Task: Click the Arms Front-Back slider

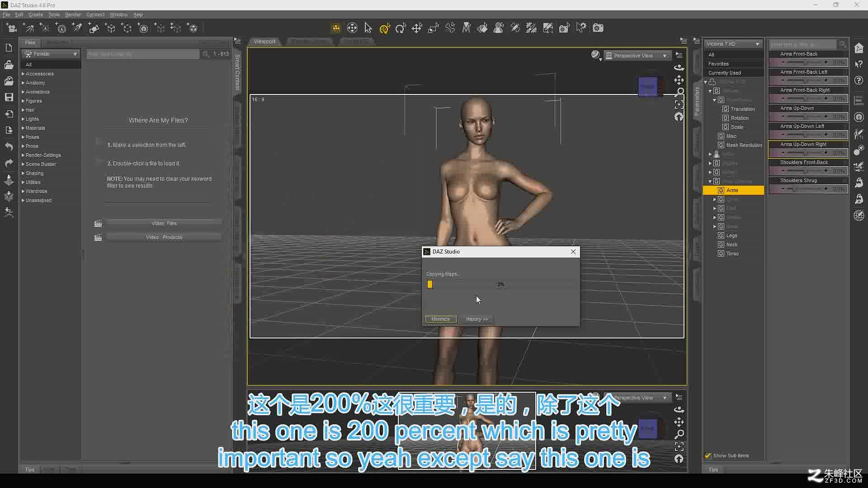Action: [x=808, y=62]
